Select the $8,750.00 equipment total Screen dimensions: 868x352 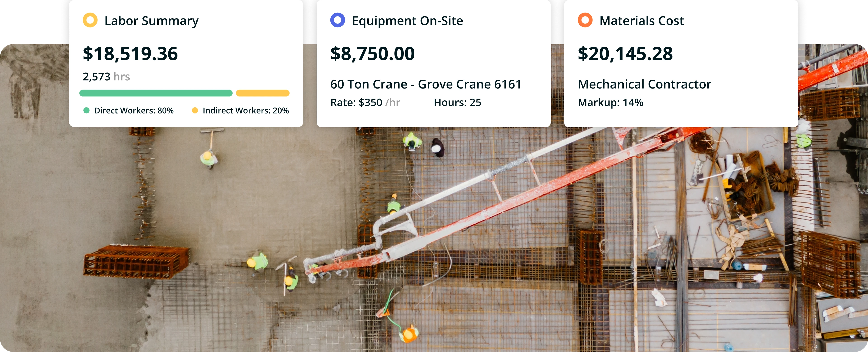pyautogui.click(x=372, y=54)
